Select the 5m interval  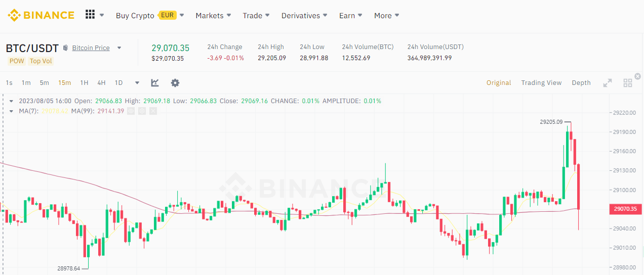click(44, 83)
